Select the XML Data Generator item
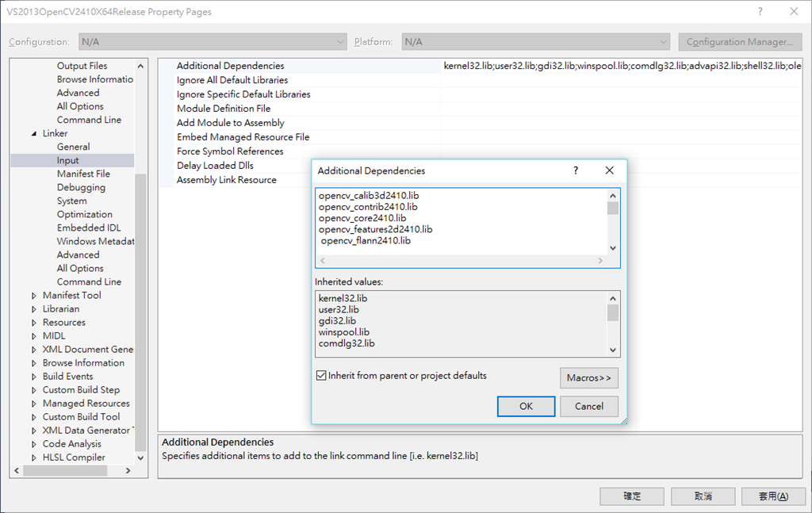 [87, 431]
